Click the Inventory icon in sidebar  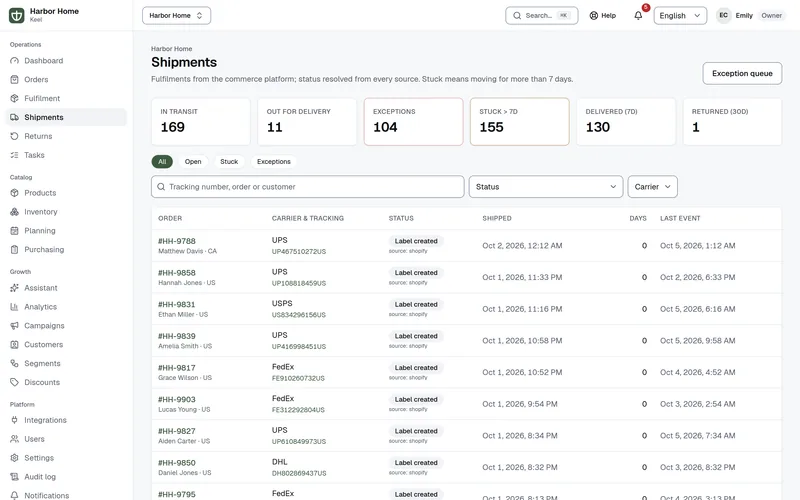pyautogui.click(x=14, y=212)
